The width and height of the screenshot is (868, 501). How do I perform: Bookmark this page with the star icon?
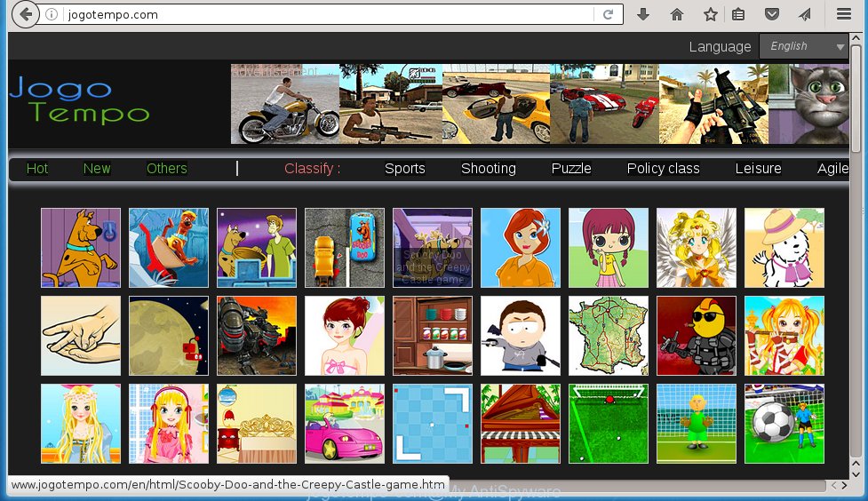(x=710, y=14)
